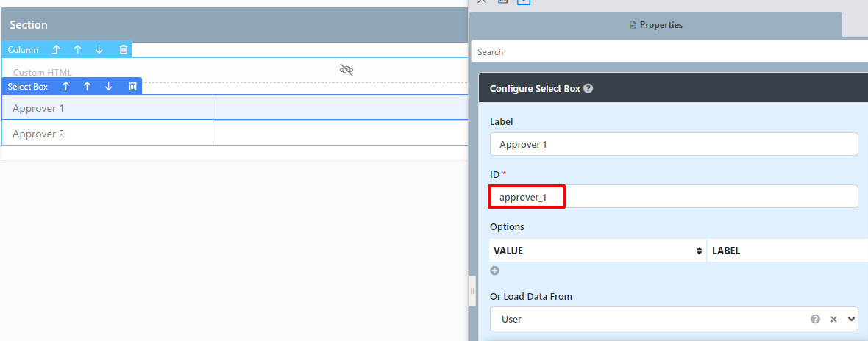Open the Properties tab
Screen dimensions: 868x341
656,25
